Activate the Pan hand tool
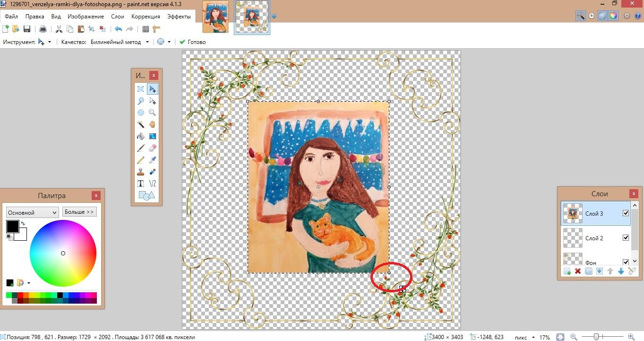 click(x=152, y=124)
